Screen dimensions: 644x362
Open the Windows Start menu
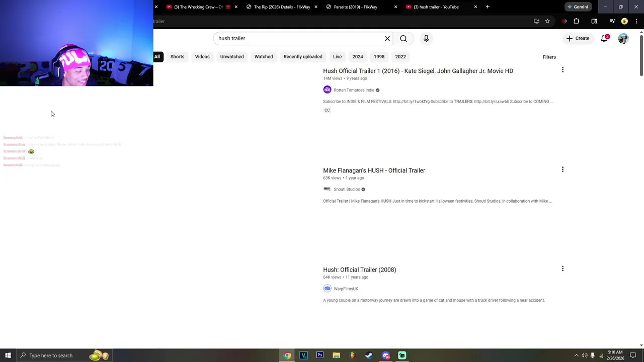click(x=8, y=355)
